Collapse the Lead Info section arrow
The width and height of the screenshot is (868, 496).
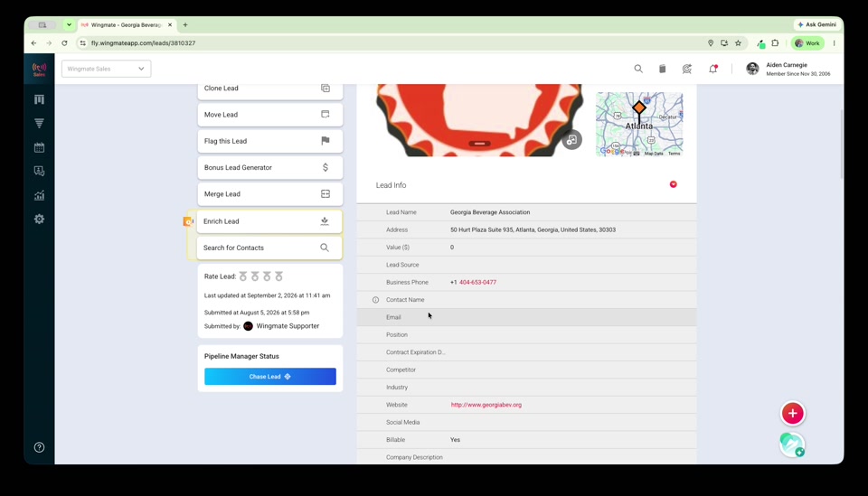click(x=673, y=184)
